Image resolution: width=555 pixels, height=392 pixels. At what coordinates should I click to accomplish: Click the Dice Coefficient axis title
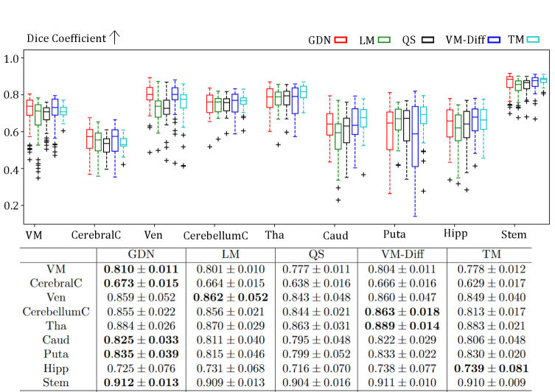click(x=66, y=38)
